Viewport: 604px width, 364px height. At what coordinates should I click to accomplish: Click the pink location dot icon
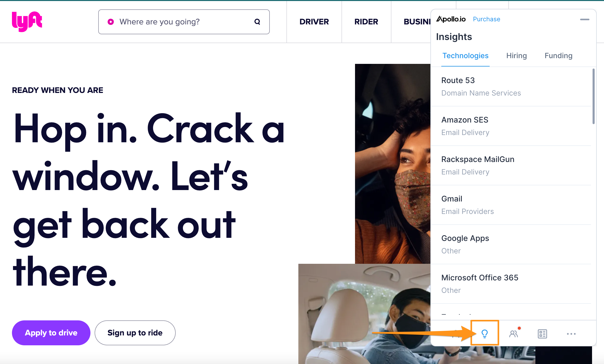pos(111,22)
